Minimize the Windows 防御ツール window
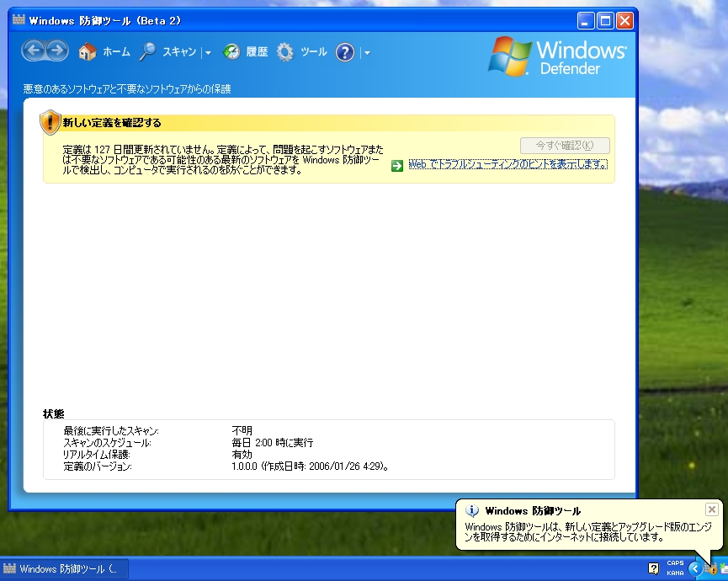The width and height of the screenshot is (728, 581). pyautogui.click(x=586, y=21)
